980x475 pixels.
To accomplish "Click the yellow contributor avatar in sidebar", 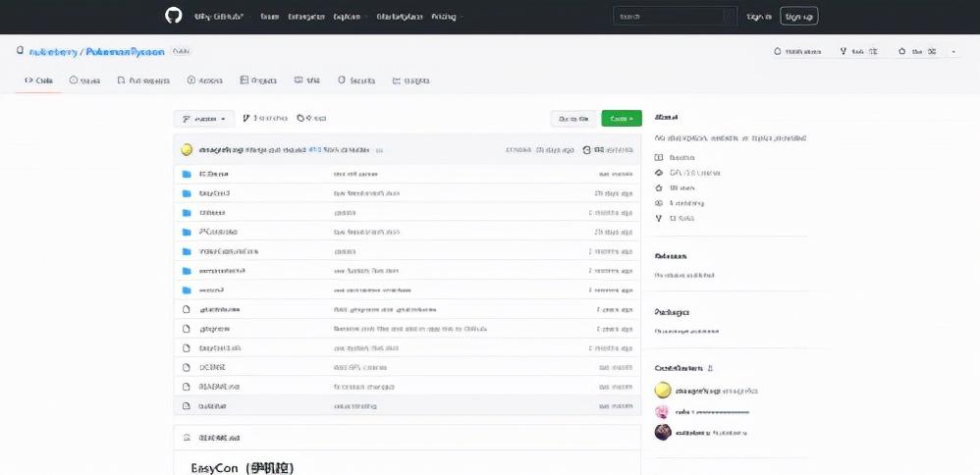I will point(663,391).
